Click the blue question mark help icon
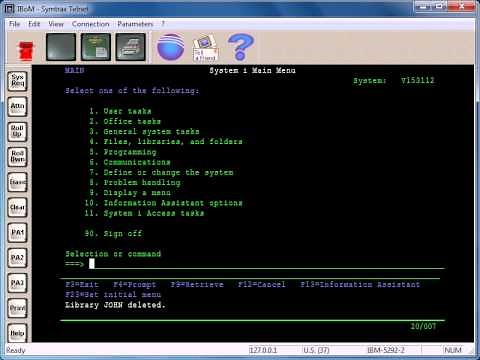 tap(241, 47)
